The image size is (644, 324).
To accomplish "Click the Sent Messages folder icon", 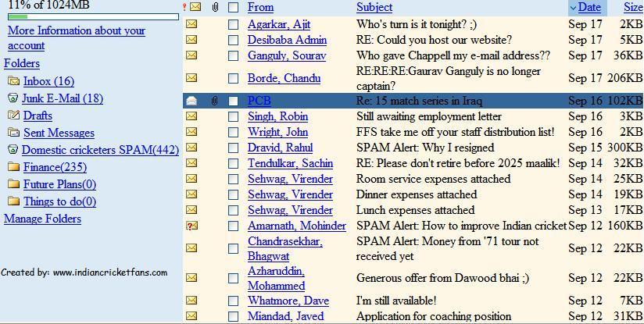I will 13,133.
